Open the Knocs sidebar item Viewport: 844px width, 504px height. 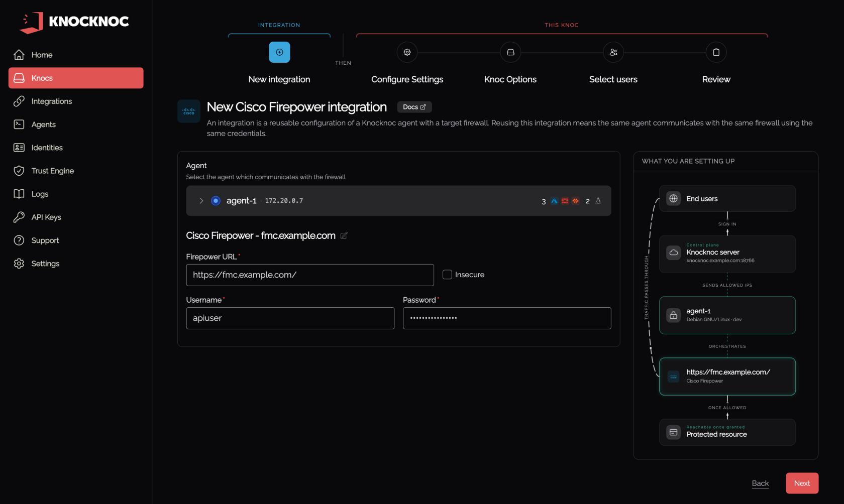pyautogui.click(x=76, y=78)
